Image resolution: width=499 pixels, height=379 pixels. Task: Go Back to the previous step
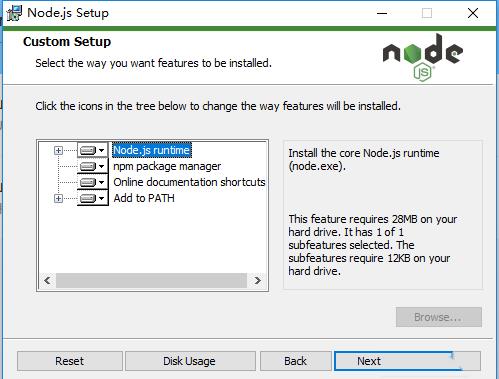pos(295,361)
